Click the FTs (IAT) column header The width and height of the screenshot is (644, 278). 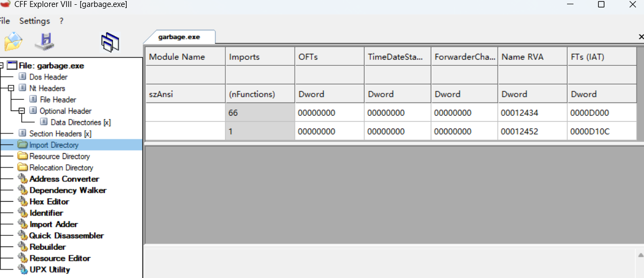click(x=602, y=57)
